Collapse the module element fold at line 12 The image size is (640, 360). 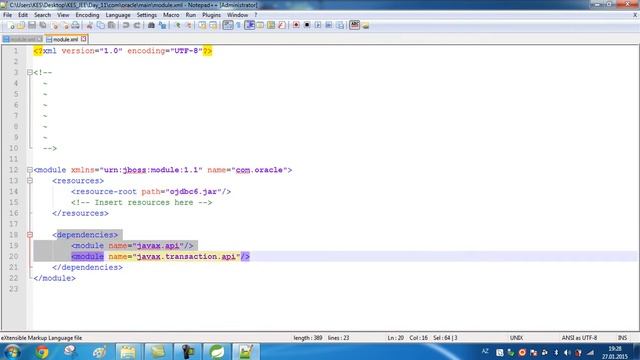point(30,170)
